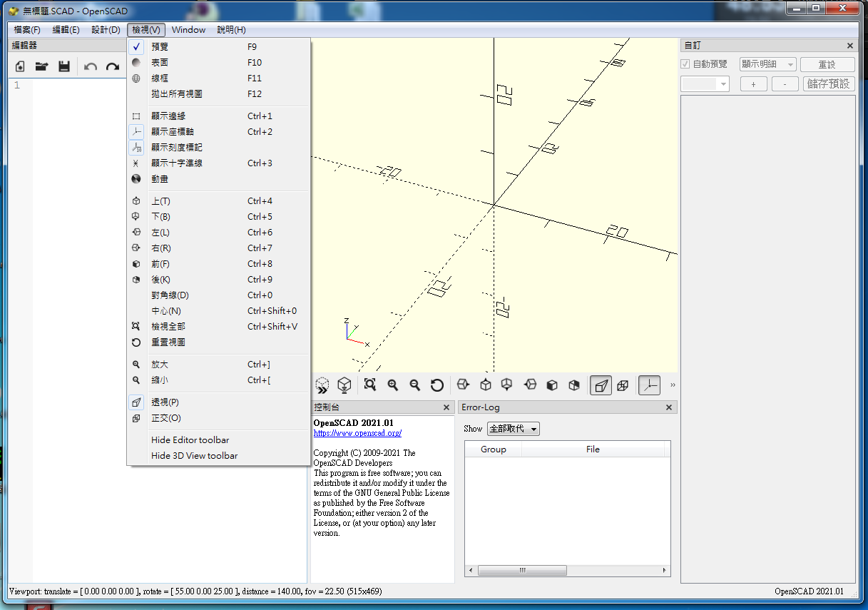Zoom out using the 3D view toolbar magnifier

coord(414,385)
